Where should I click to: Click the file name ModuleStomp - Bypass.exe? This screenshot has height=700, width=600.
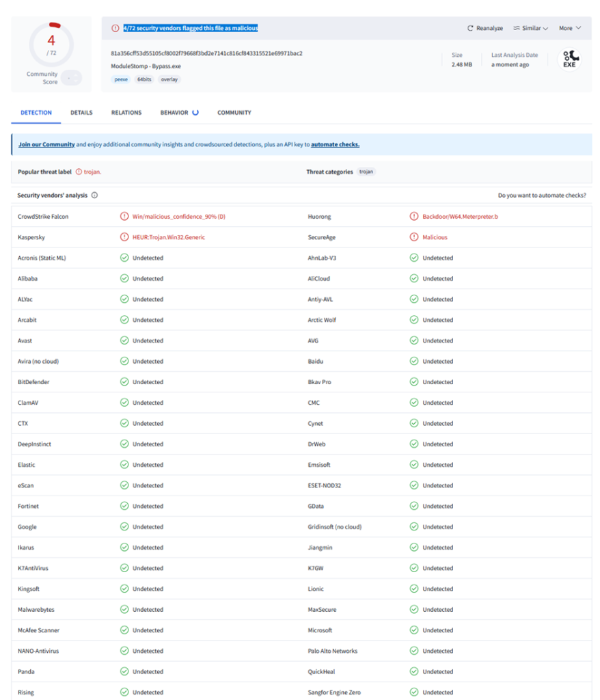point(146,66)
